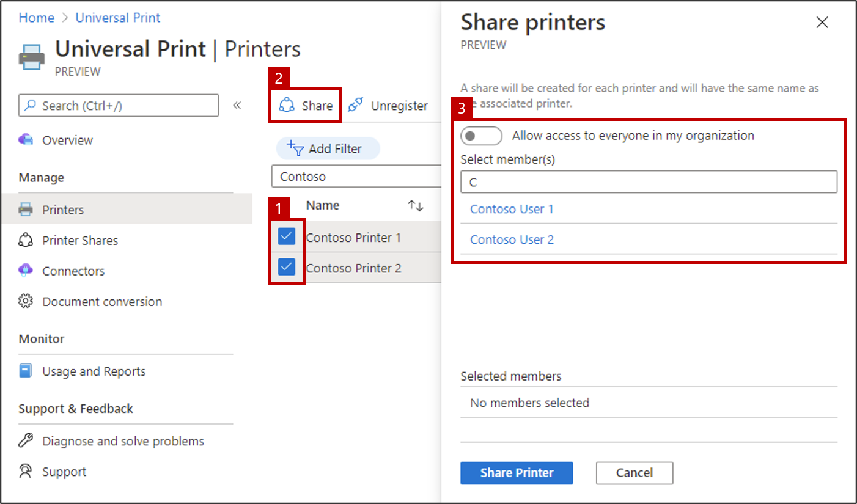Screen dimensions: 857x504
Task: Click the Contoso filter text box
Action: (x=356, y=177)
